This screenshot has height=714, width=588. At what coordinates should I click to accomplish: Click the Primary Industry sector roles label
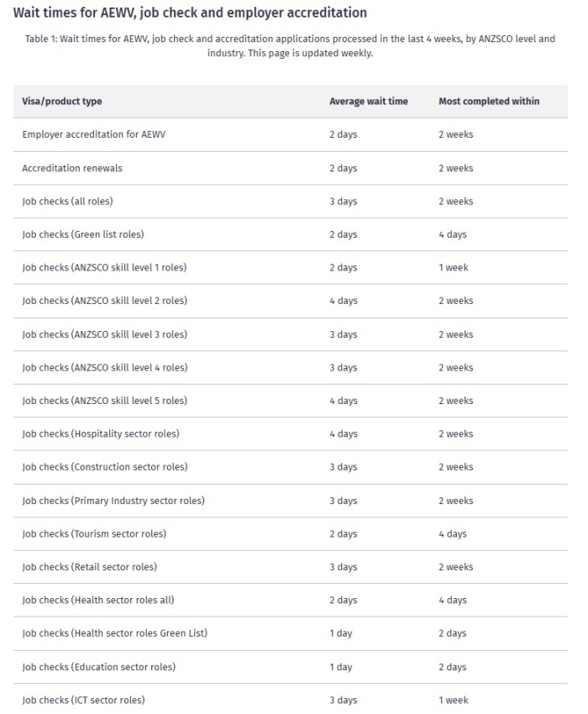(x=113, y=501)
